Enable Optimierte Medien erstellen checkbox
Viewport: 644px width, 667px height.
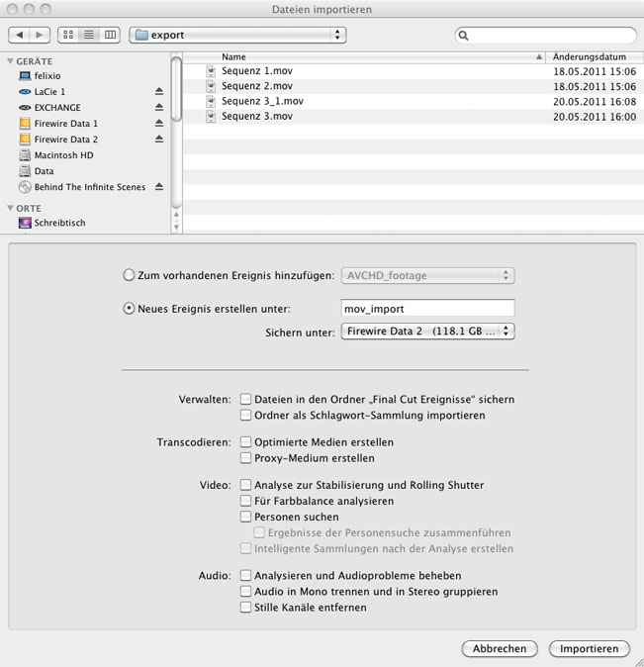[246, 442]
